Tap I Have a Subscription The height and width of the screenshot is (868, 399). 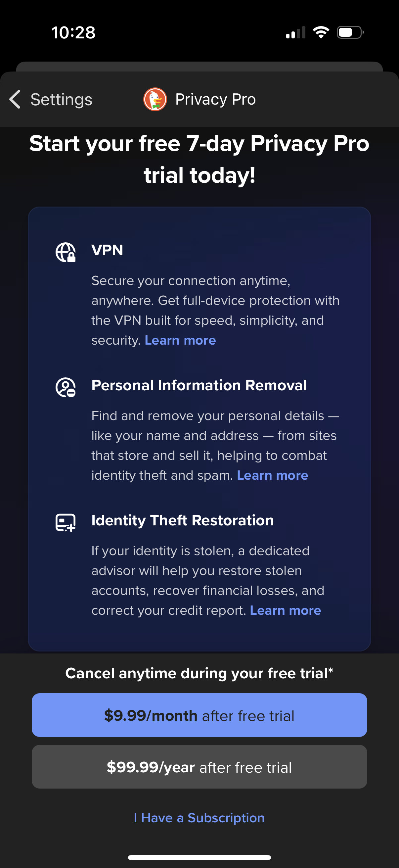click(199, 818)
